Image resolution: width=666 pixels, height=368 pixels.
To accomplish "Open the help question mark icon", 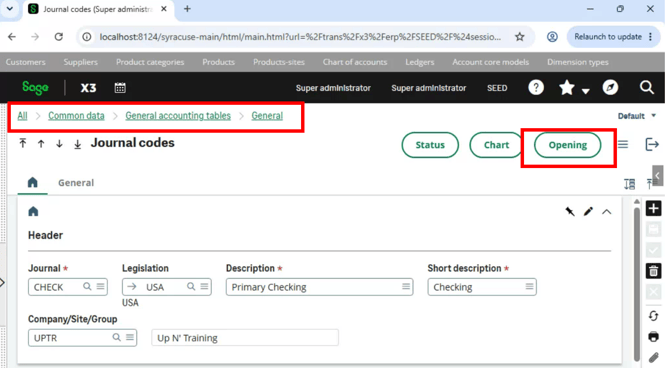I will click(536, 88).
